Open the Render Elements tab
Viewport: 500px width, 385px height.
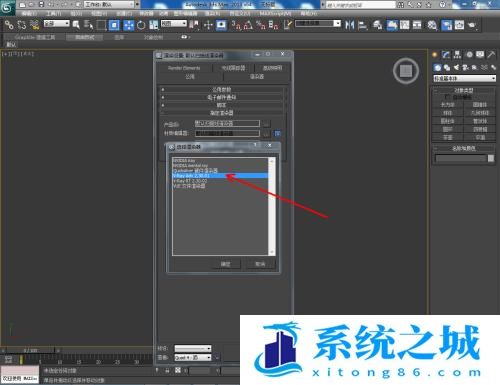coord(184,68)
